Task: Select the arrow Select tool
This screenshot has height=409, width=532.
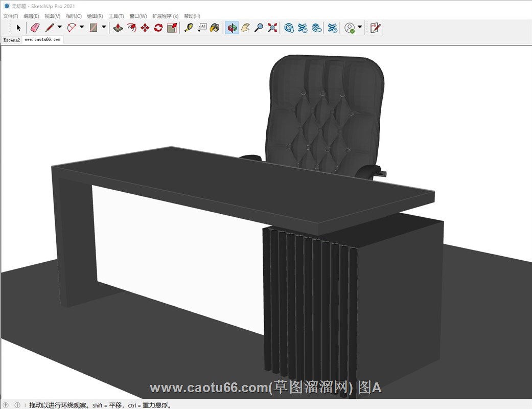Action: click(x=19, y=28)
